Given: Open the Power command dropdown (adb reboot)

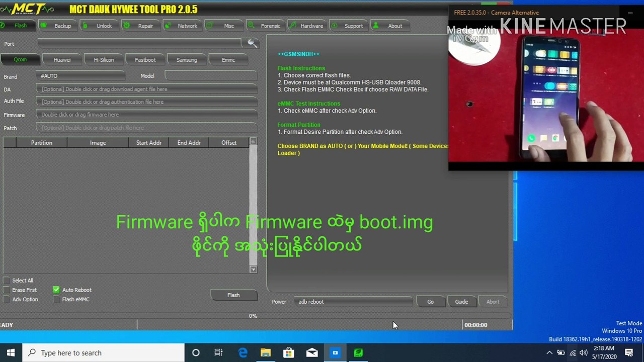Looking at the screenshot, I should 352,302.
